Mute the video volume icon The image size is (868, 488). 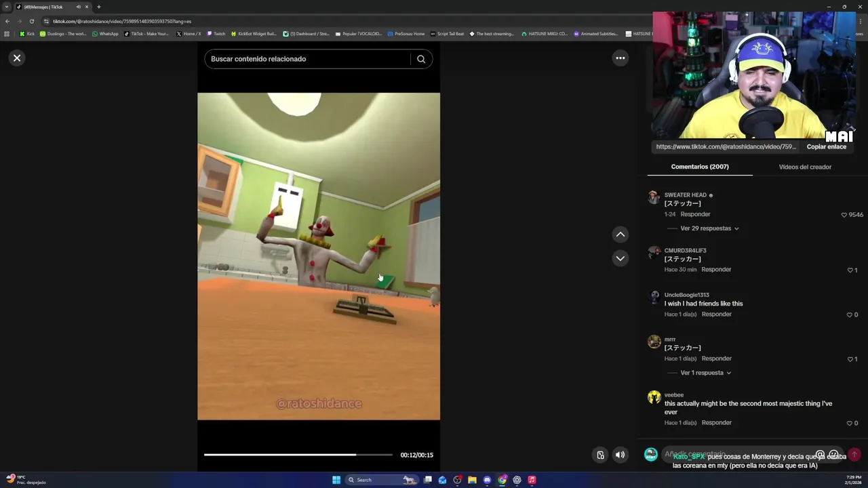[x=620, y=455]
